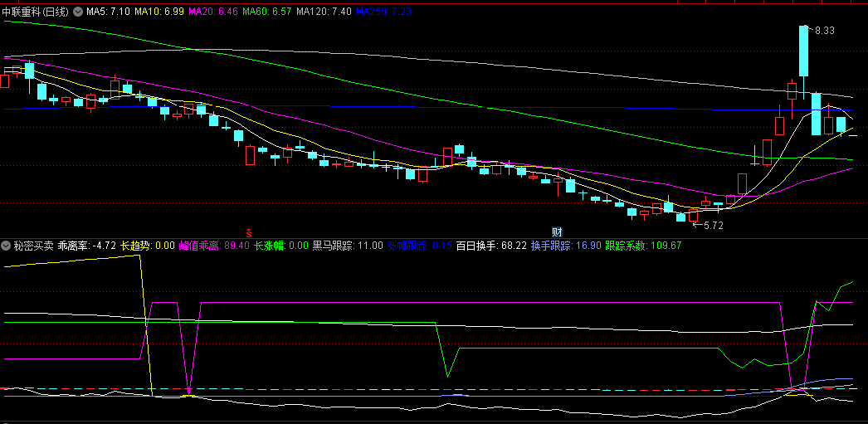Click the 乖离率: -4.72 value
Screen dimensions: 868x424
coord(86,246)
